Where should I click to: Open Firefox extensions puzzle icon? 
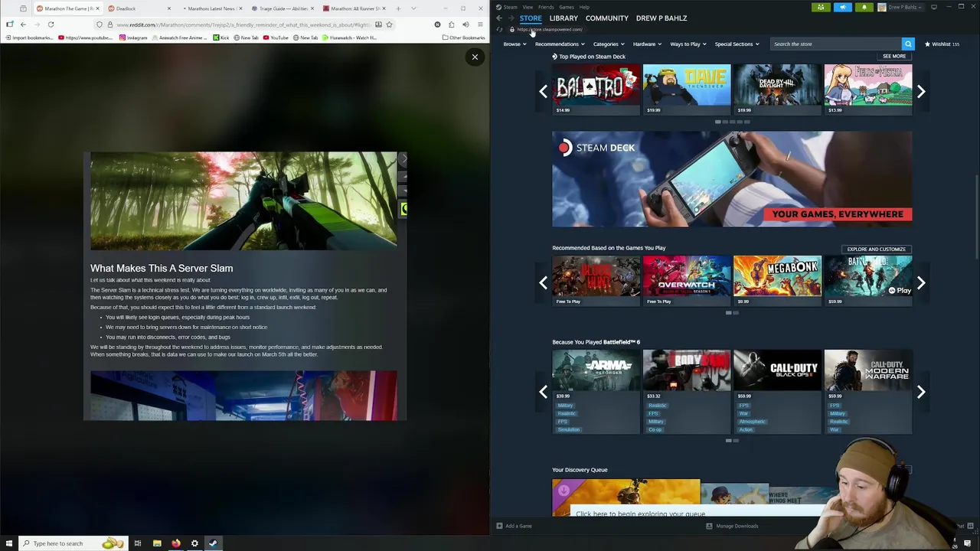(x=451, y=24)
